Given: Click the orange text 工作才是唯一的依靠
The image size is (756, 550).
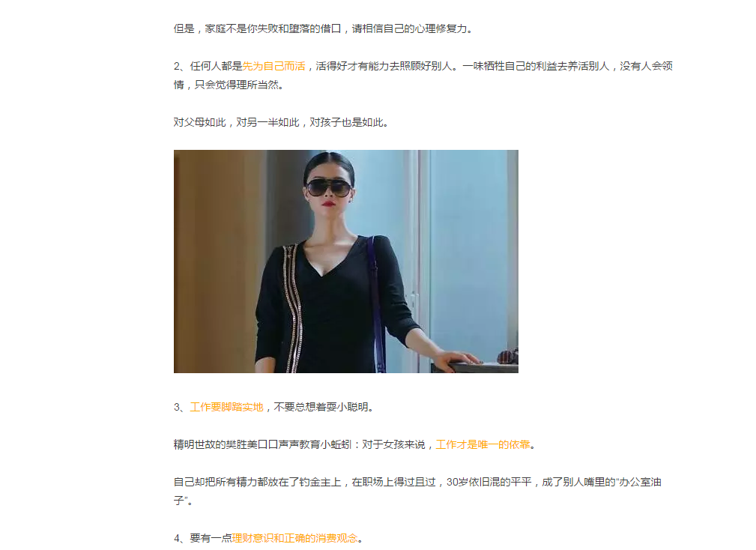Looking at the screenshot, I should [483, 444].
